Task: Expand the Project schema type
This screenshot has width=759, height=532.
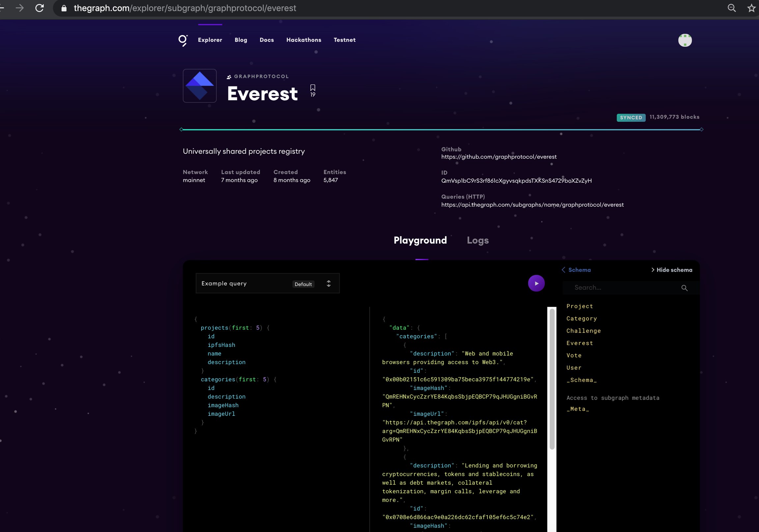Action: (579, 306)
